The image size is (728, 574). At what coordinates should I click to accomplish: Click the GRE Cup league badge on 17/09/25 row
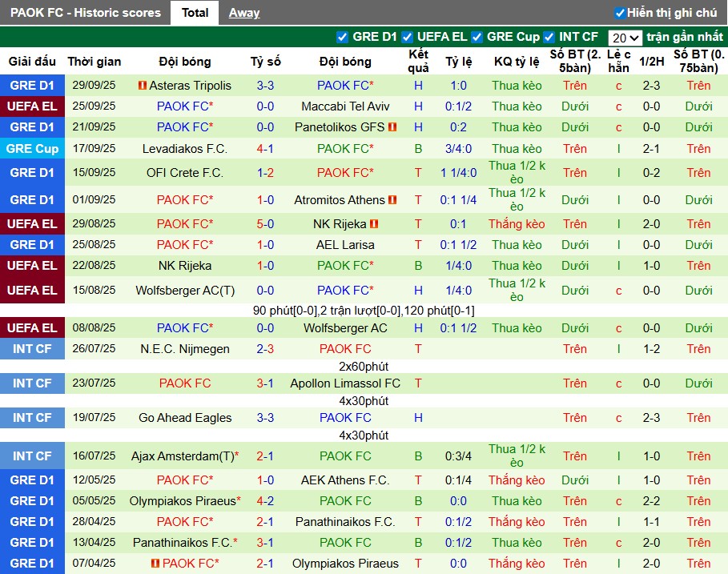pos(32,149)
